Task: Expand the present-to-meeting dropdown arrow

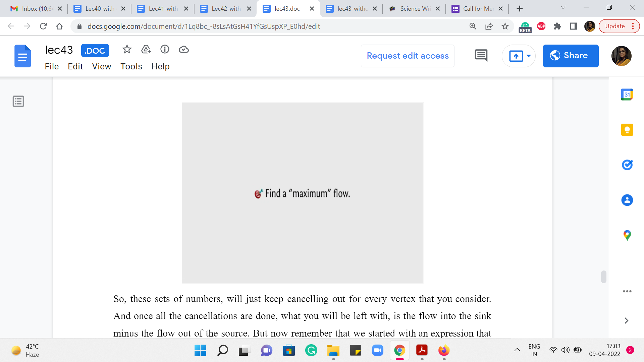Action: coord(529,56)
